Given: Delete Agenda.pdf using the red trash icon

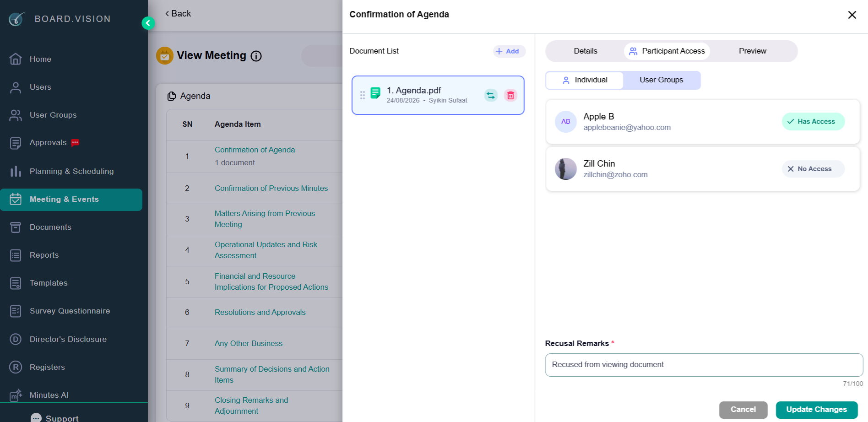Looking at the screenshot, I should pos(510,95).
